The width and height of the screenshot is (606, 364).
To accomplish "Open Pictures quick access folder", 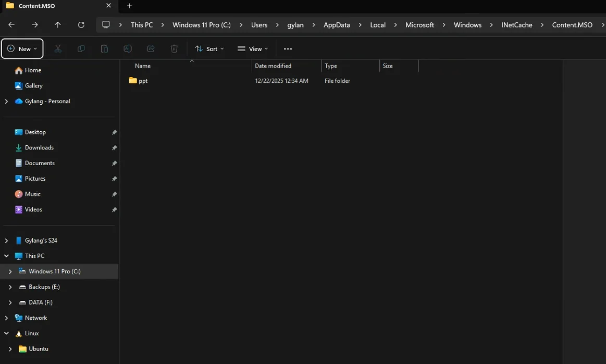I will [30, 179].
